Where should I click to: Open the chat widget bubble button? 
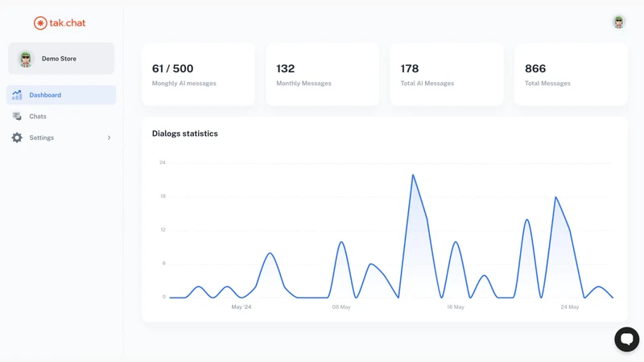click(627, 339)
